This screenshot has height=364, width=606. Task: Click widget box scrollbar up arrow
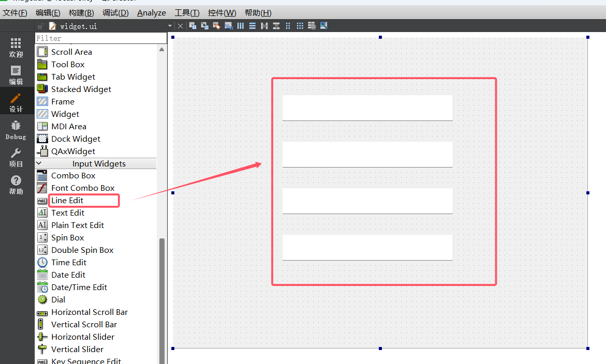(161, 50)
